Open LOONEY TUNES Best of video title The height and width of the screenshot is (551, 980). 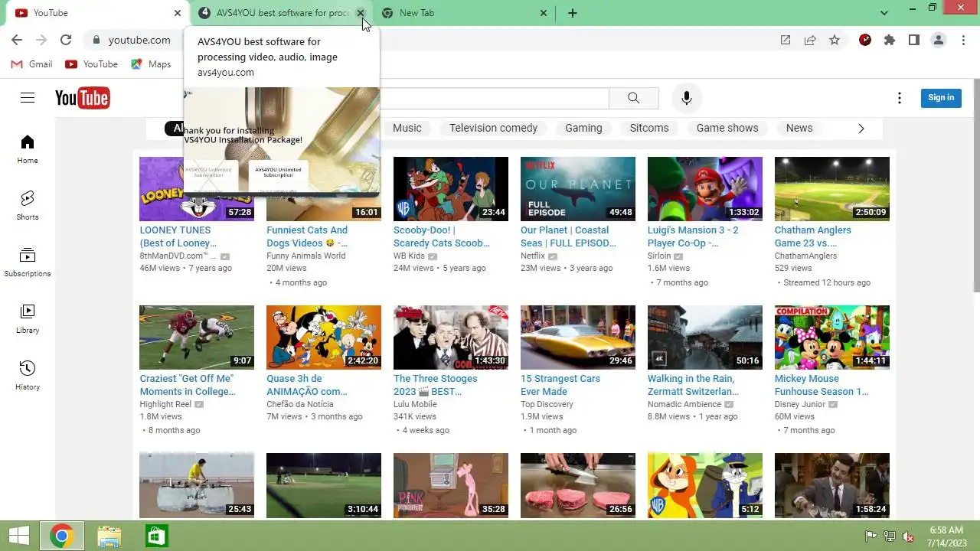(x=178, y=236)
